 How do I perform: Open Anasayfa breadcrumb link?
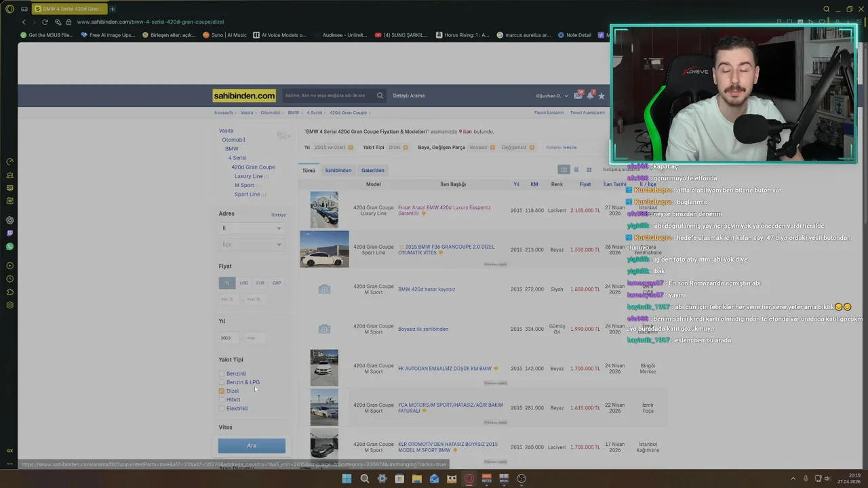223,113
